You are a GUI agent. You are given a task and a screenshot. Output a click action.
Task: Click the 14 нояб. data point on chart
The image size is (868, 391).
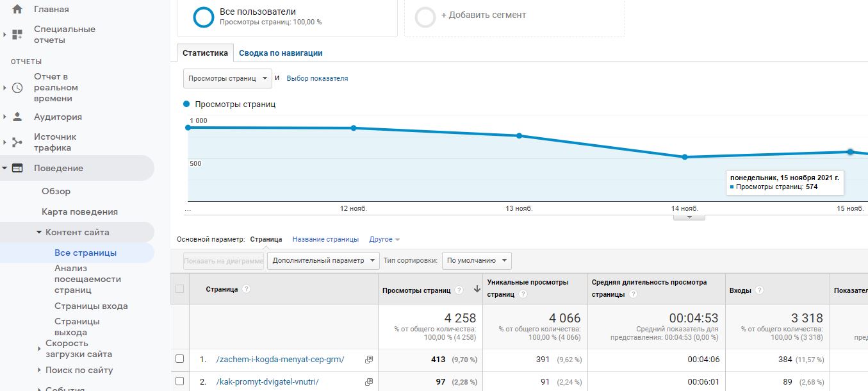tap(685, 157)
